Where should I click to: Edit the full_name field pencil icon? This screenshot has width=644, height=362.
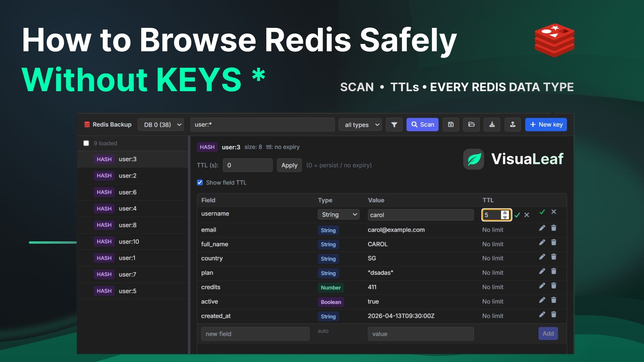pos(542,242)
